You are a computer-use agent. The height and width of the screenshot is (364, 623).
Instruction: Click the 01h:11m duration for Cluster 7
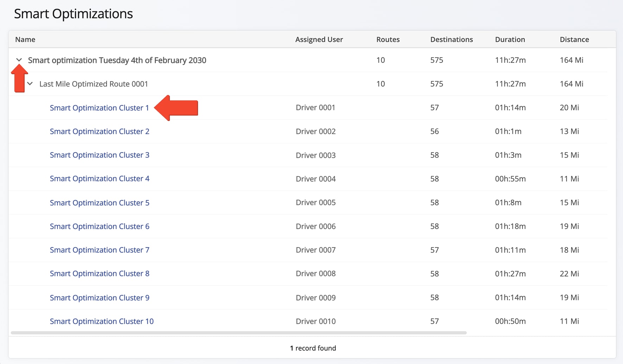510,250
